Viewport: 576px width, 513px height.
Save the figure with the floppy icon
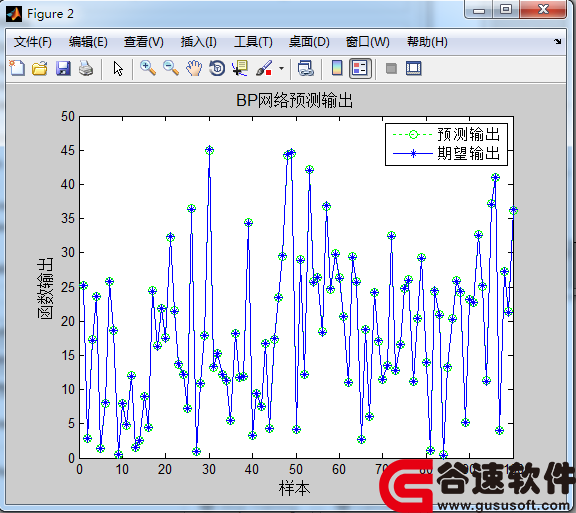point(63,68)
